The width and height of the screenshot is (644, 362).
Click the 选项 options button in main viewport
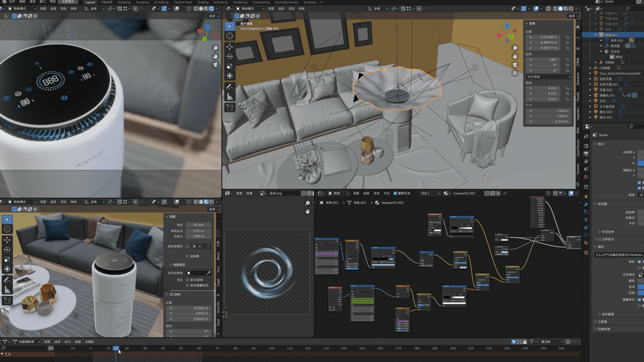pos(573,16)
